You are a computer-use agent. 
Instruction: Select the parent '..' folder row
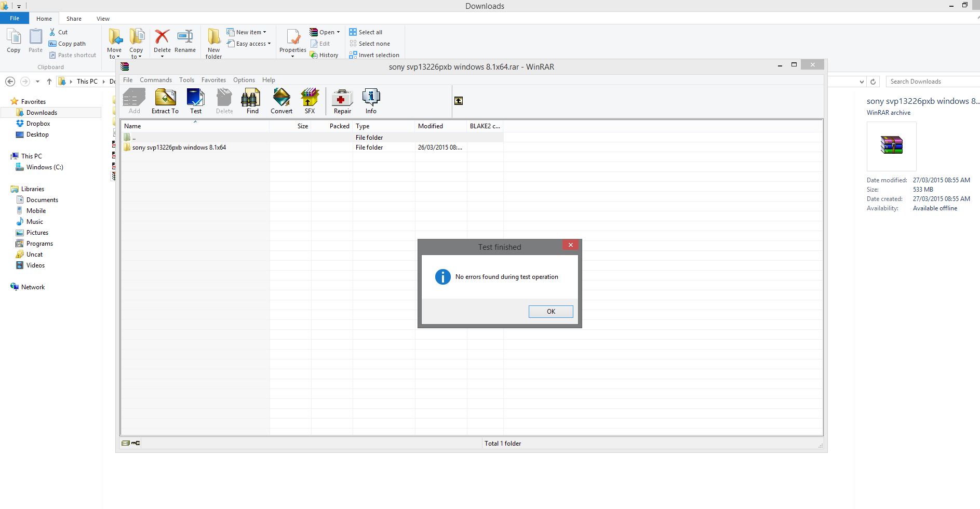312,138
